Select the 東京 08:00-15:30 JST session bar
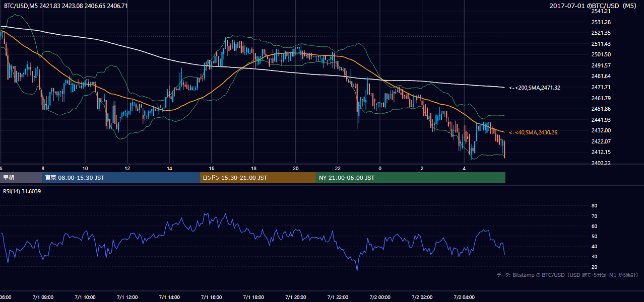Image resolution: width=644 pixels, height=302 pixels. [121, 178]
